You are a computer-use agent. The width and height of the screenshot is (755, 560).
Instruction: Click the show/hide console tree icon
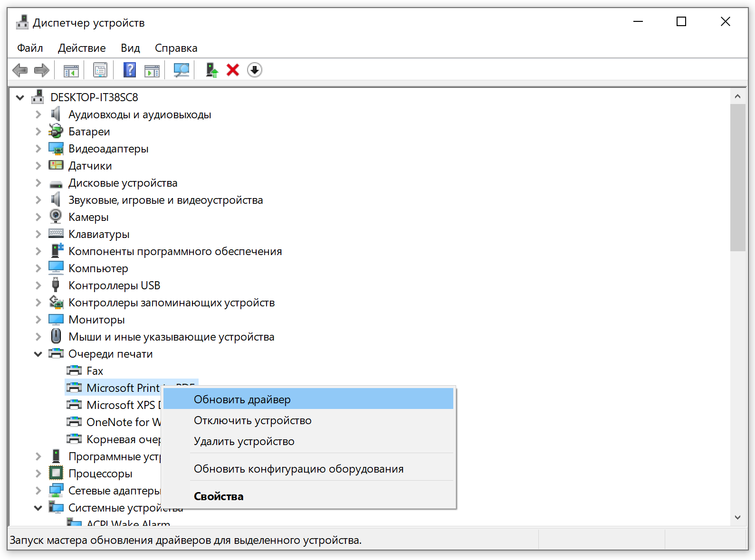point(71,70)
